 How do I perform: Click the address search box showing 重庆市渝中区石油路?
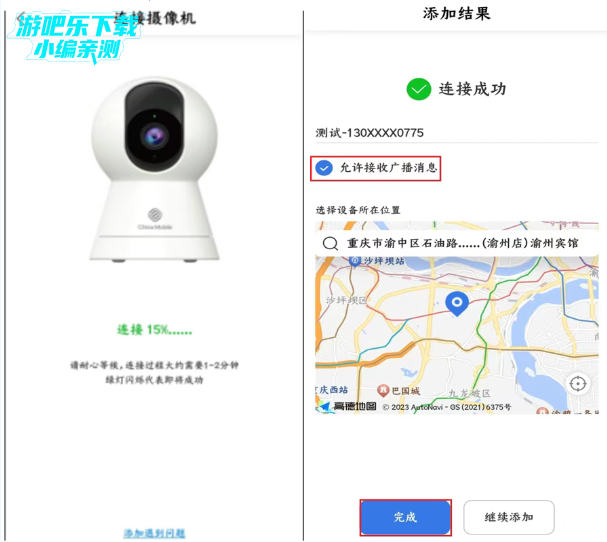[x=456, y=244]
